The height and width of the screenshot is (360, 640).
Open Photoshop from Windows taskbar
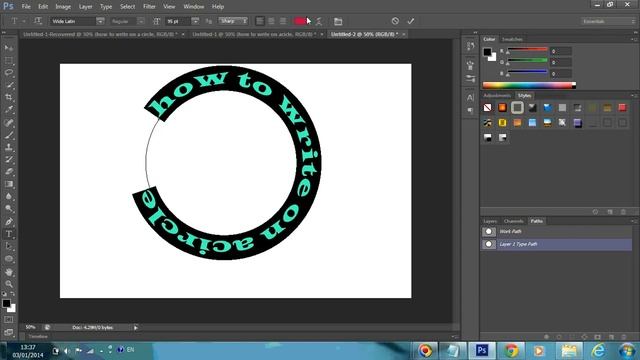[x=482, y=350]
